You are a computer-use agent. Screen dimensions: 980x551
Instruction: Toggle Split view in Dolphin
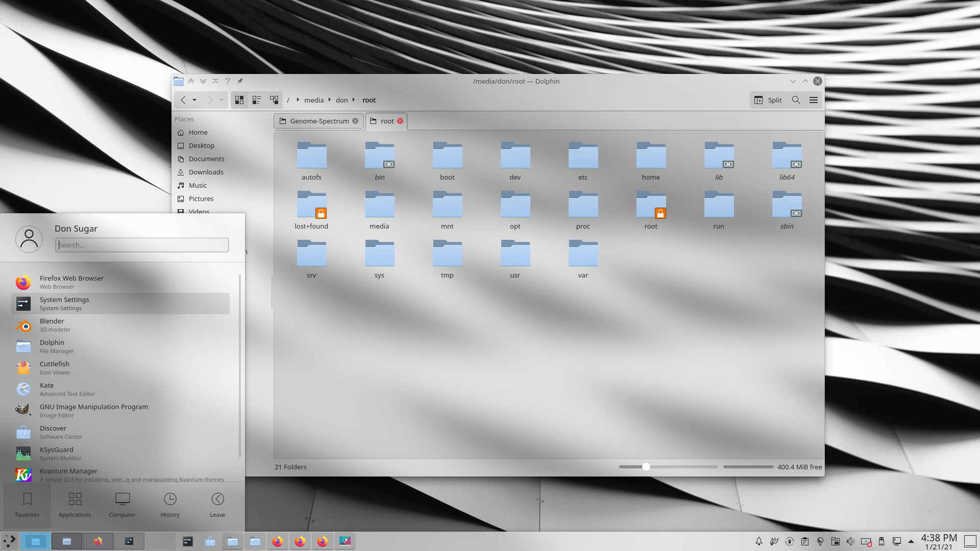click(x=768, y=100)
